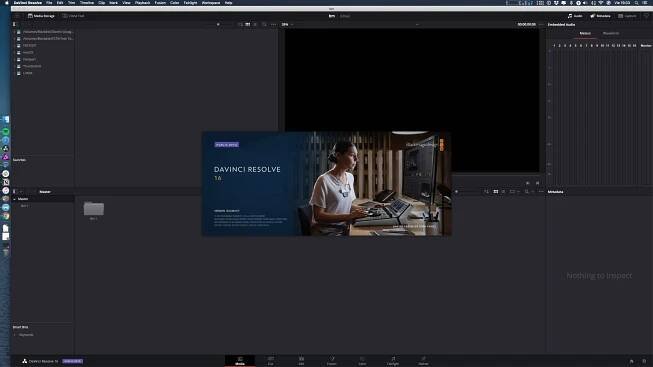Screen dimensions: 653x367
Task: Open the Color menu
Action: coord(174,2)
